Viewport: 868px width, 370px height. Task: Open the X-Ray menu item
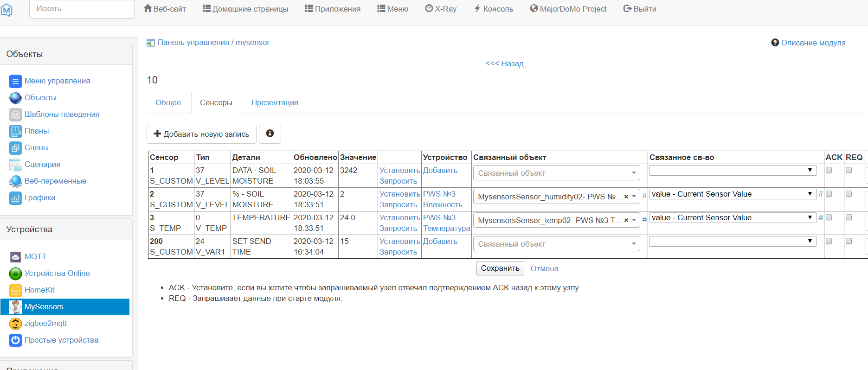tap(441, 9)
